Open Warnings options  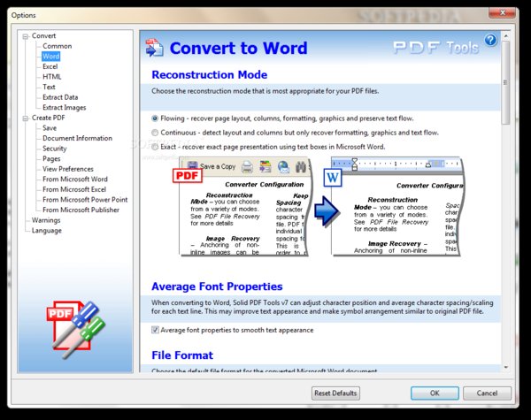coord(46,220)
